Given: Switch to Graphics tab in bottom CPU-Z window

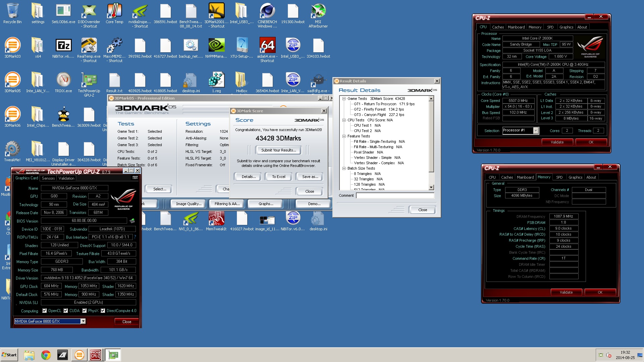Looking at the screenshot, I should tap(575, 177).
